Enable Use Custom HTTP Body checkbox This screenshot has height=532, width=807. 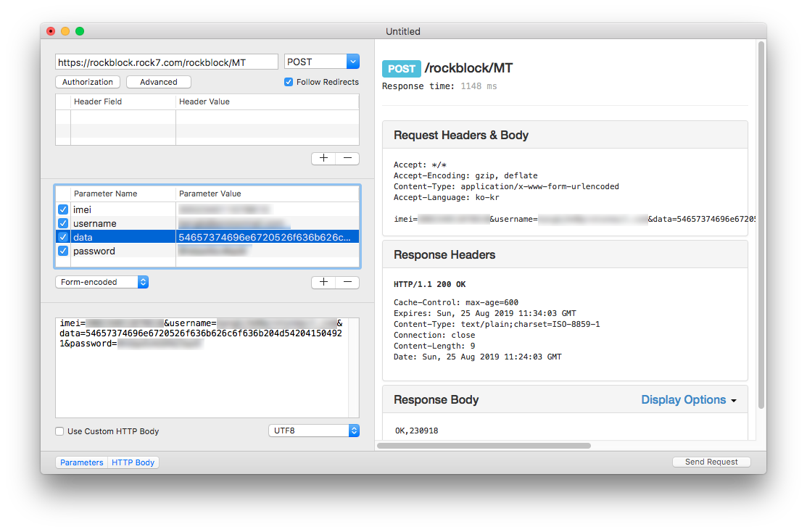(59, 431)
